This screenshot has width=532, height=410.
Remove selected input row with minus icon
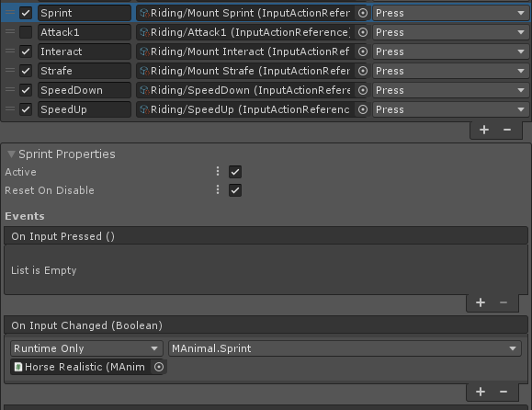(x=507, y=130)
